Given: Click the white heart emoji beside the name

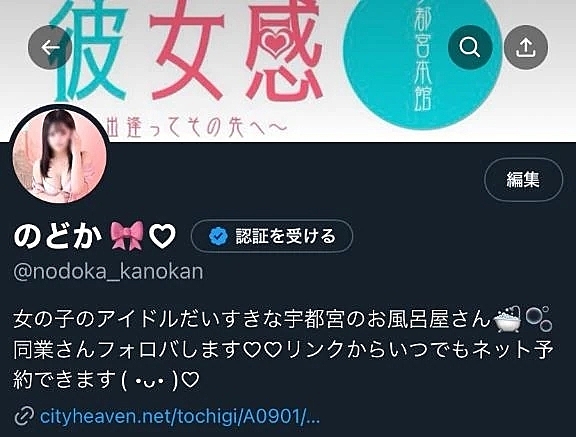Looking at the screenshot, I should pyautogui.click(x=162, y=236).
